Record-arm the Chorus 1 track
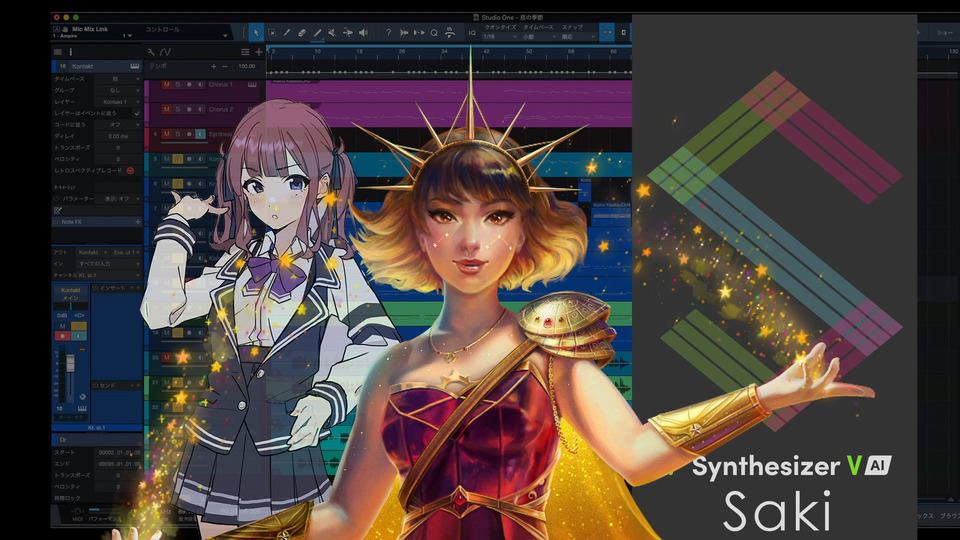Screen dimensions: 960x540 tap(189, 84)
